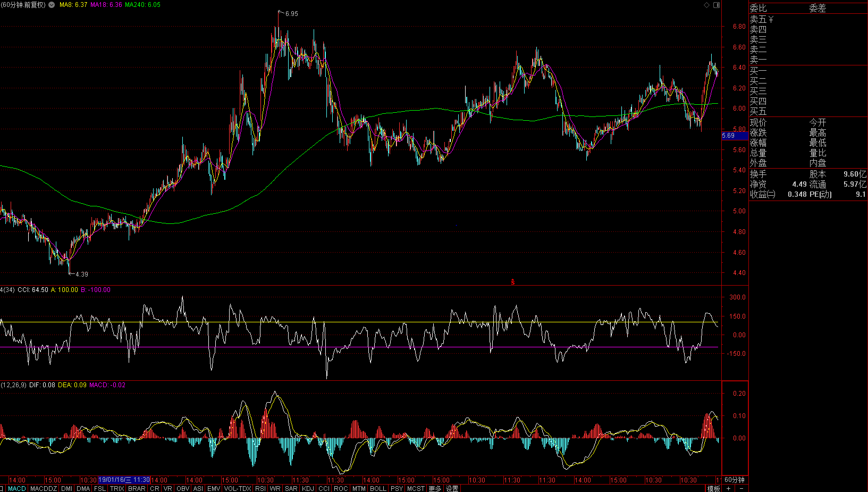Image resolution: width=868 pixels, height=492 pixels.
Task: Open the SAR indicator tab
Action: click(291, 488)
